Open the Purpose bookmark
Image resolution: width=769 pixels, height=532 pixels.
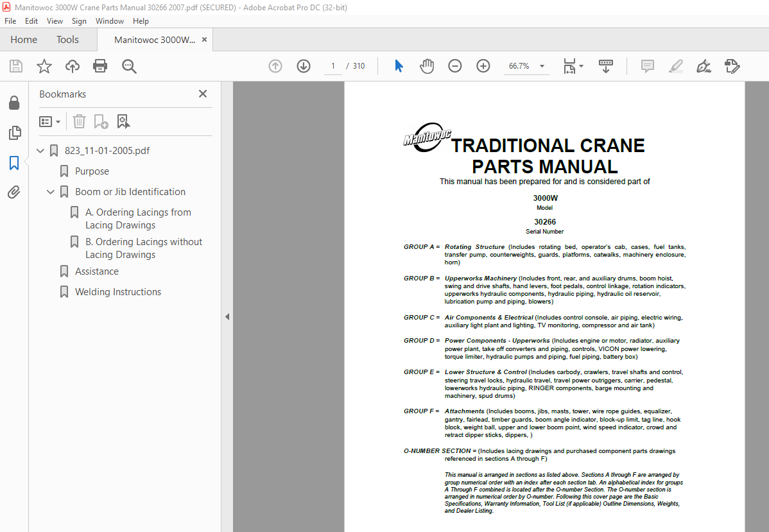pos(92,171)
